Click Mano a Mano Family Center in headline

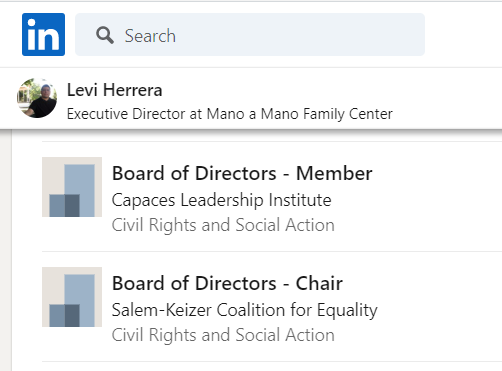point(300,114)
